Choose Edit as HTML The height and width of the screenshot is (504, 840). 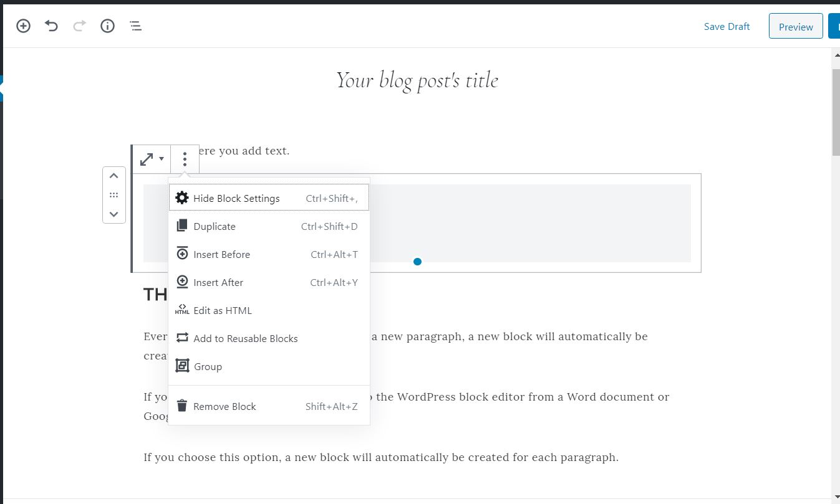(269, 310)
